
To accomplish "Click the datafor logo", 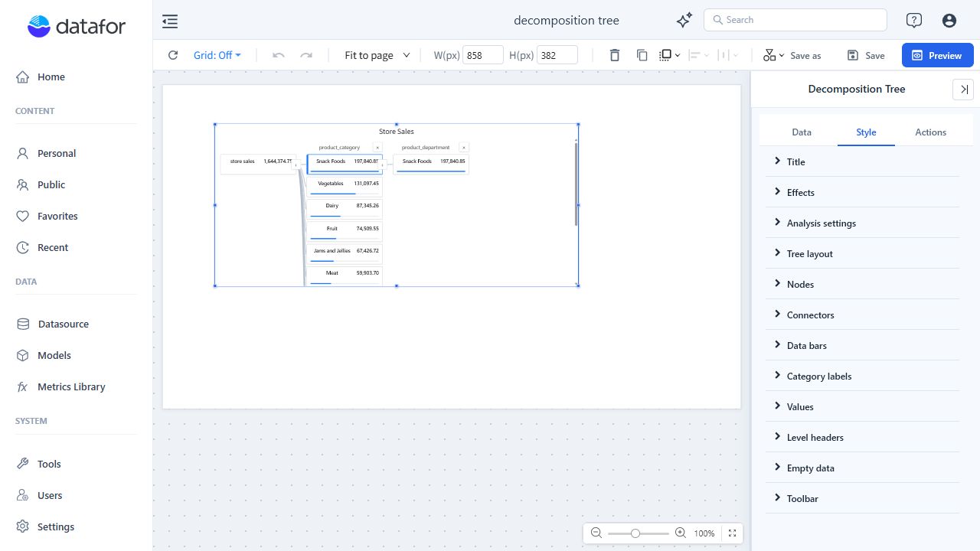I will coord(77,27).
